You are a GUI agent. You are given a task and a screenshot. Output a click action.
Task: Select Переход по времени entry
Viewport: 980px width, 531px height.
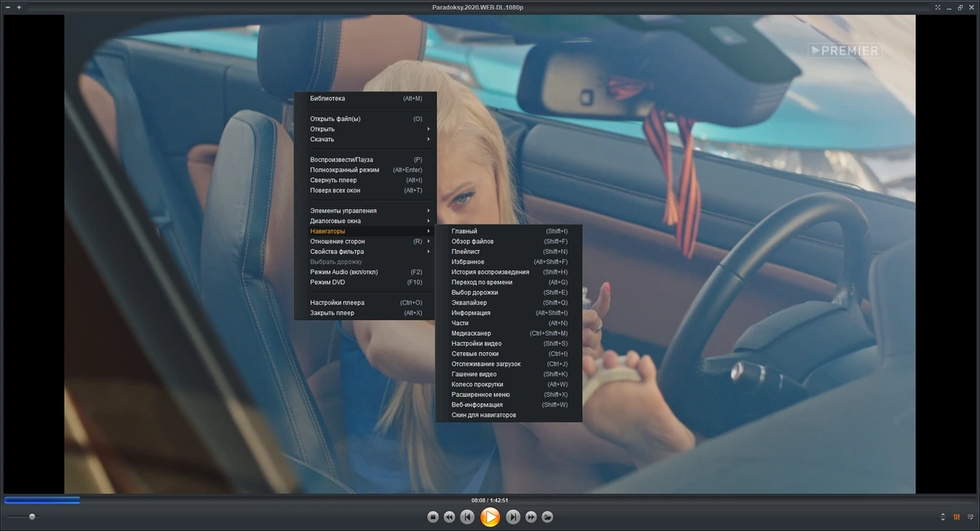tap(509, 282)
